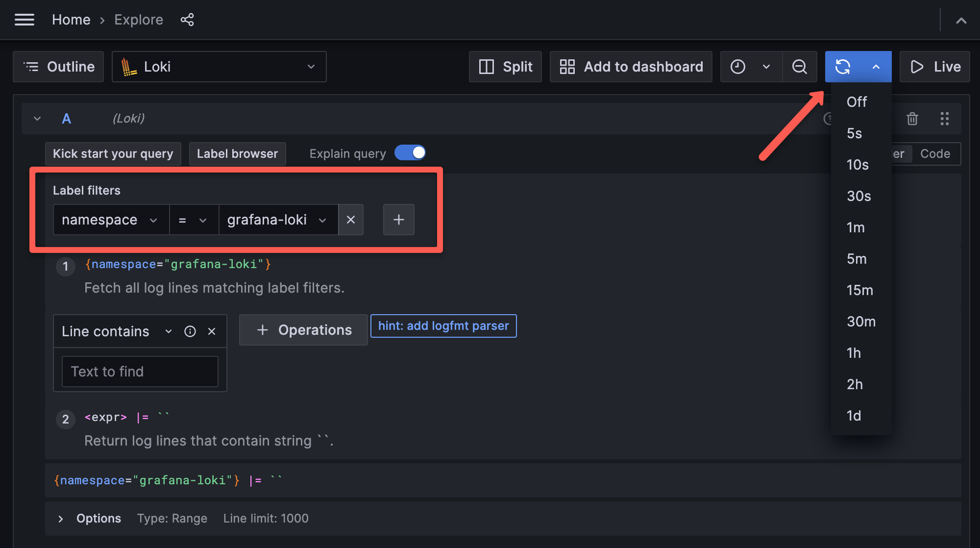Click the Line contains info icon

[190, 331]
